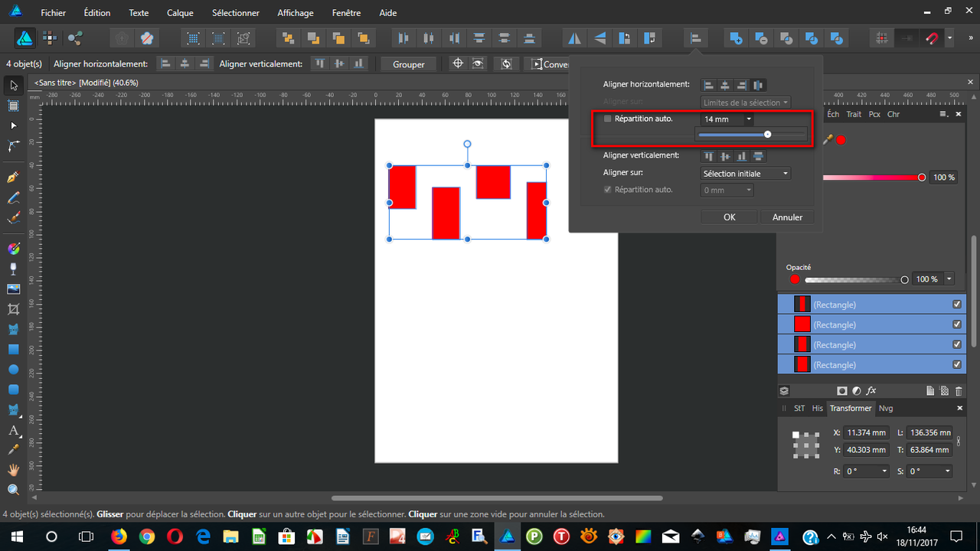
Task: Select the Node tool
Action: point(13,126)
